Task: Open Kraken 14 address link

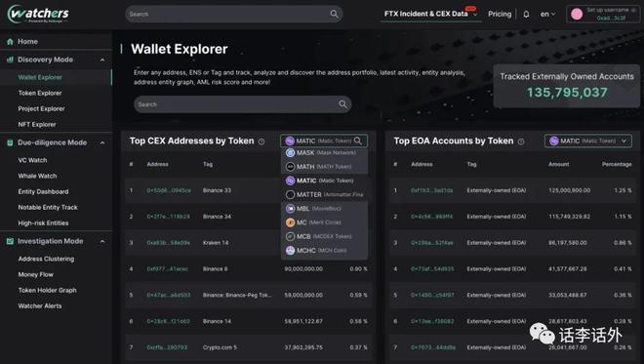Action: coord(169,243)
